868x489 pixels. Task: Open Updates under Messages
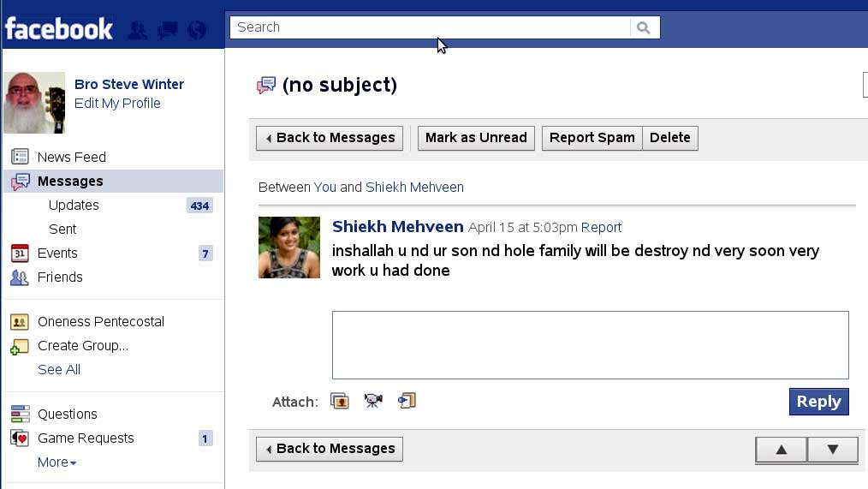pyautogui.click(x=74, y=206)
